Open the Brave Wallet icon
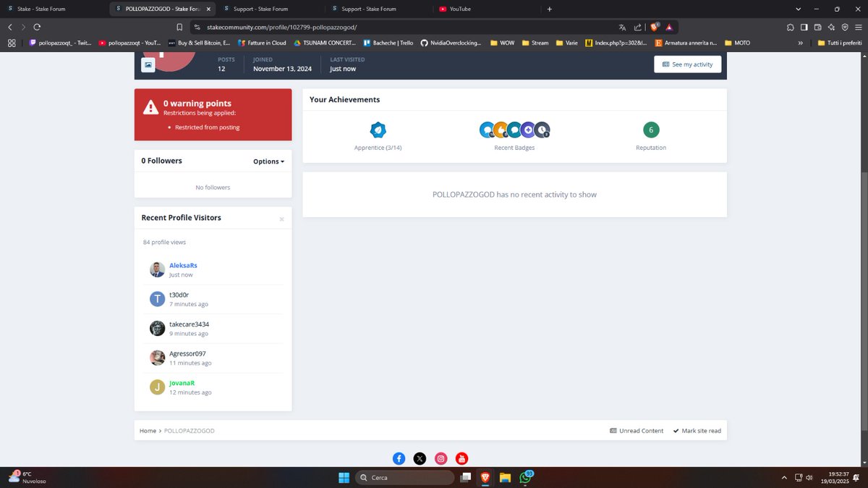 (818, 27)
